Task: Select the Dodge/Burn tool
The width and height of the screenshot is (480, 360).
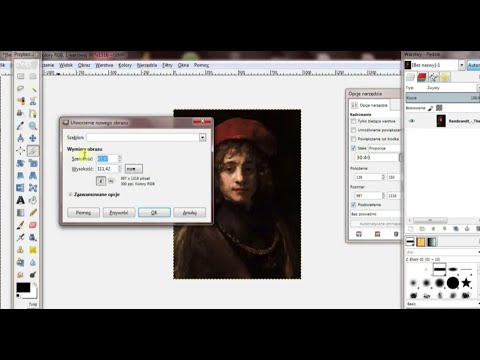Action: point(33,274)
